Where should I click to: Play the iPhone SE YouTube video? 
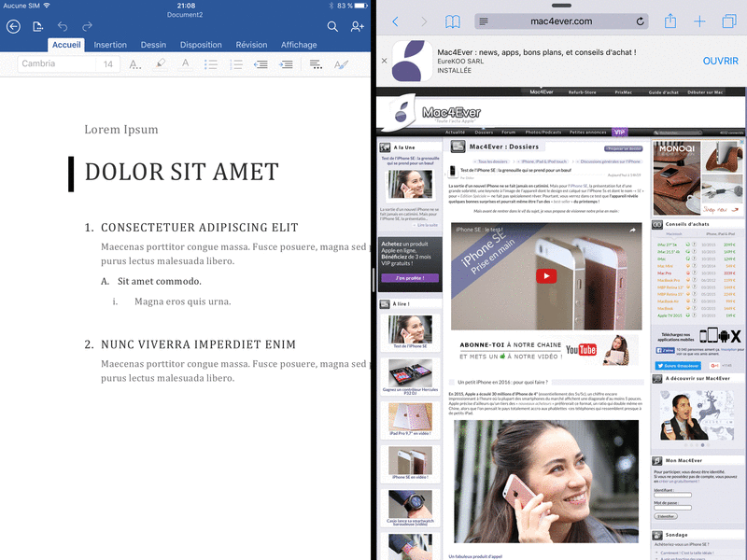(546, 276)
